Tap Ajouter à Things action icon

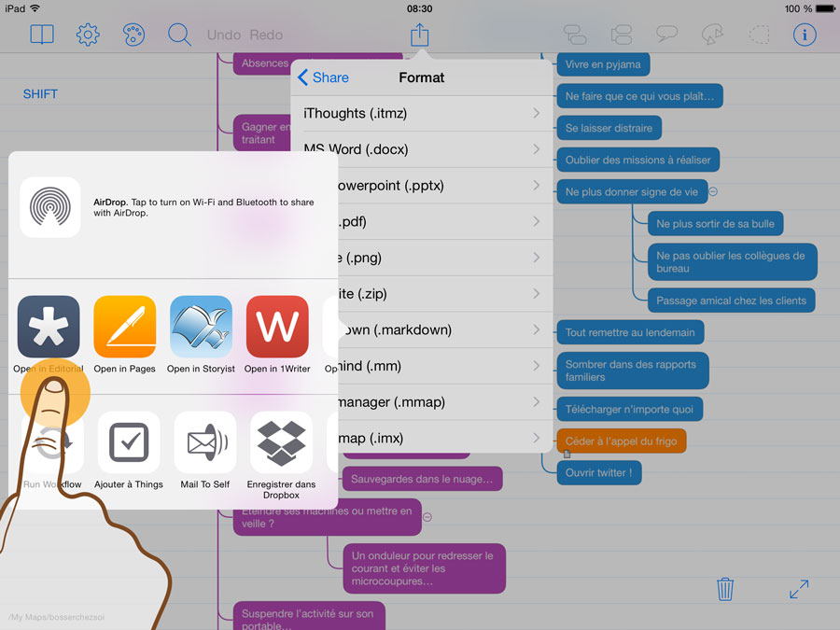tap(129, 442)
